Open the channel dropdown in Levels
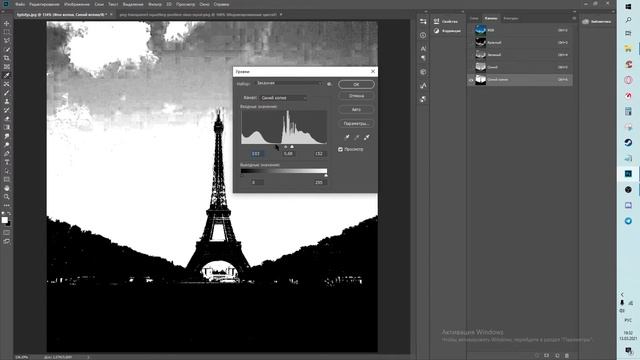 284,98
